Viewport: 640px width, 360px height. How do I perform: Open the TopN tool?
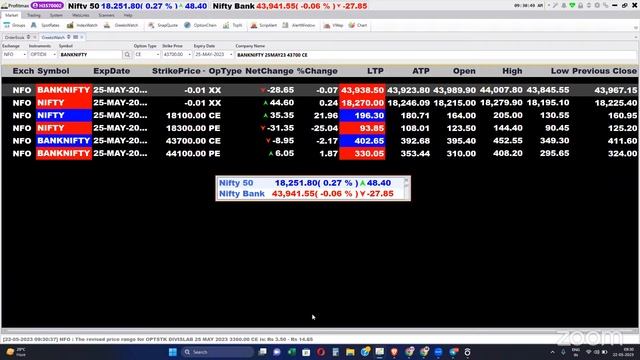coord(232,25)
